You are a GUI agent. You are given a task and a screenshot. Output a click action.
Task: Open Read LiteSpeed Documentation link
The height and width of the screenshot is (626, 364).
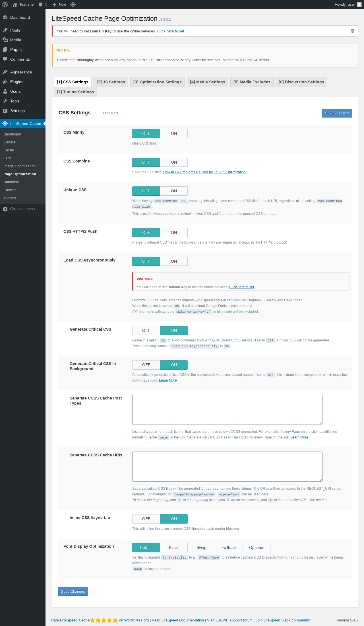point(178,620)
